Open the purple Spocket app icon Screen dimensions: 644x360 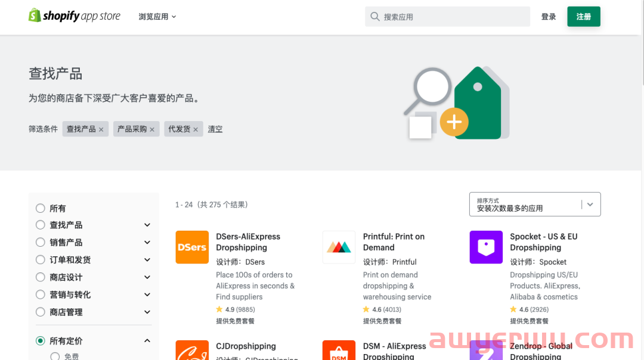(486, 247)
